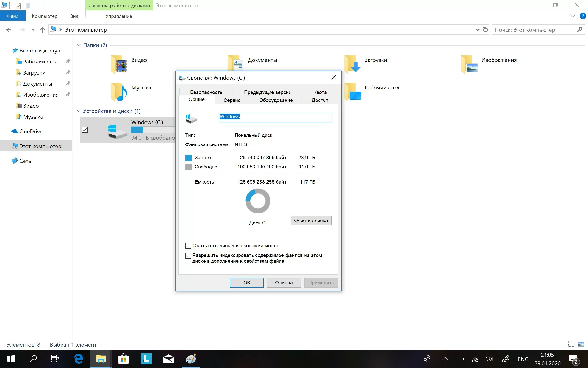Open the Файл ribbon tab
The image size is (588, 368).
[13, 16]
